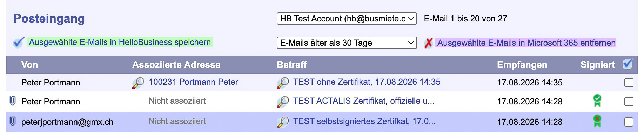
Task: Click 'Ausgewählte E-Mails in HelloBusiness speichern' link
Action: pyautogui.click(x=120, y=42)
